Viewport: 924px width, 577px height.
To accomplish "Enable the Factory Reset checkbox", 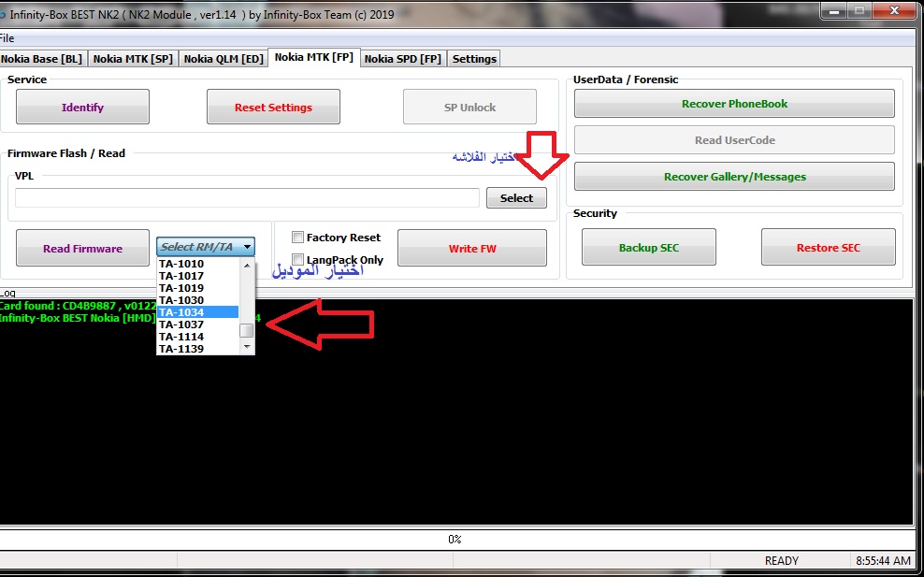I will tap(297, 238).
